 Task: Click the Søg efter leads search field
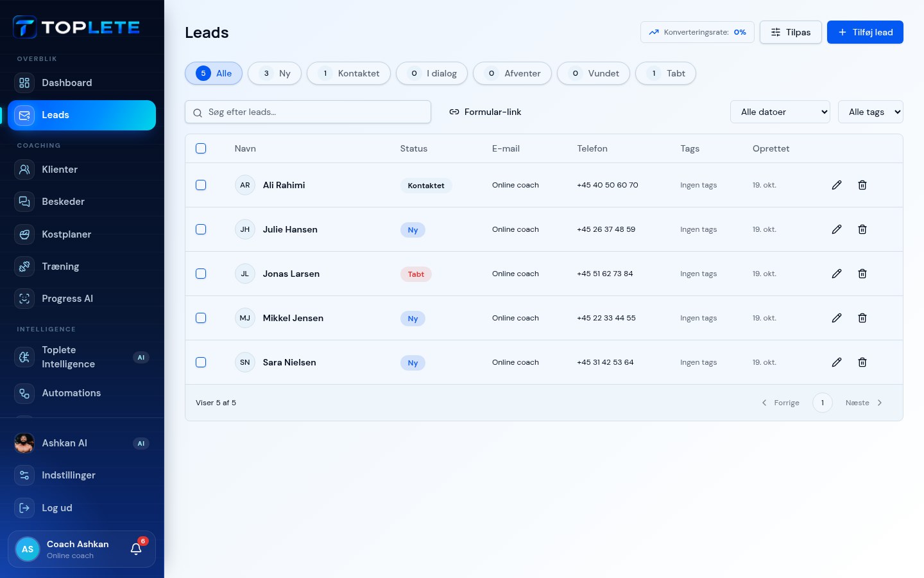pos(308,112)
